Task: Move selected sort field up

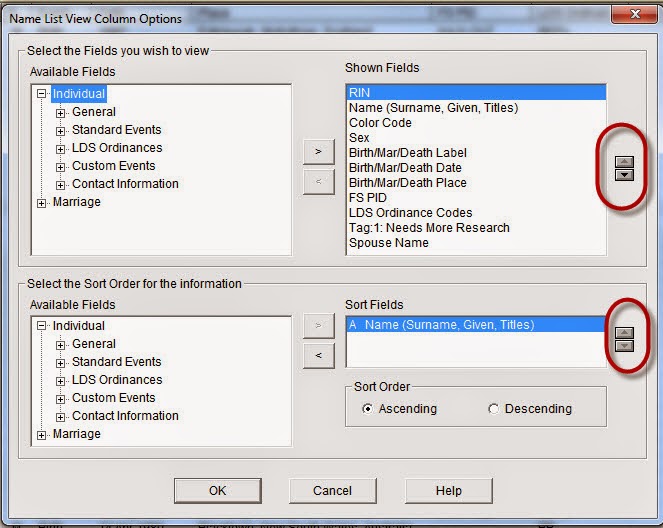Action: point(624,333)
